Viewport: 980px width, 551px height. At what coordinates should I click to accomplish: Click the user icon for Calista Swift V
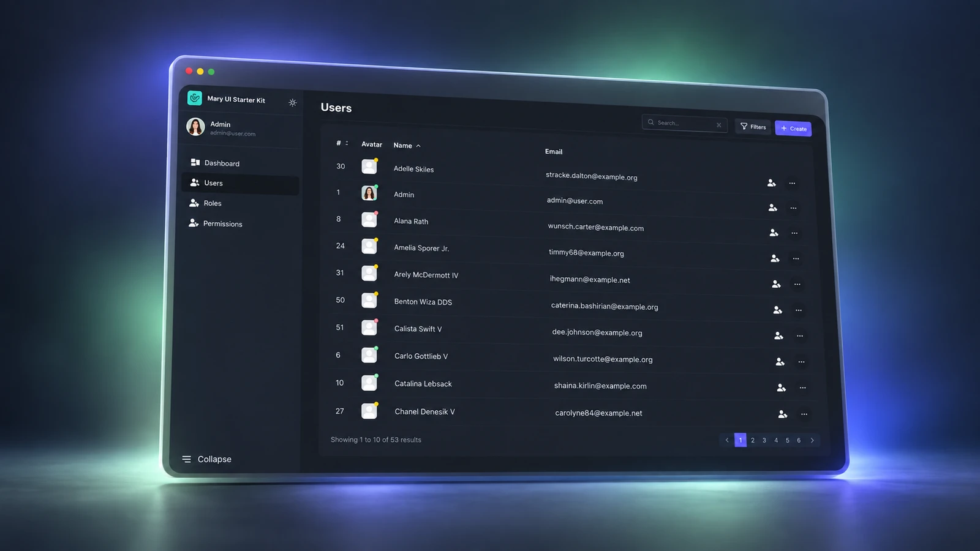click(779, 336)
